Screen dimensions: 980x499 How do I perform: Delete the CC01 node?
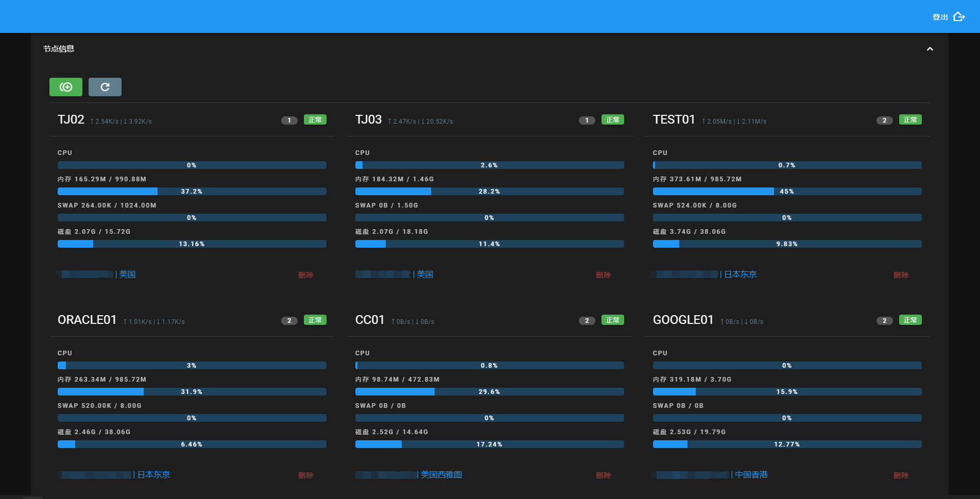coord(604,475)
